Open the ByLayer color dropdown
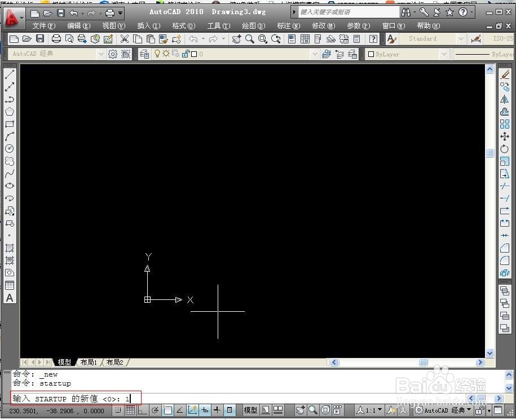The image size is (516, 420). (x=444, y=54)
